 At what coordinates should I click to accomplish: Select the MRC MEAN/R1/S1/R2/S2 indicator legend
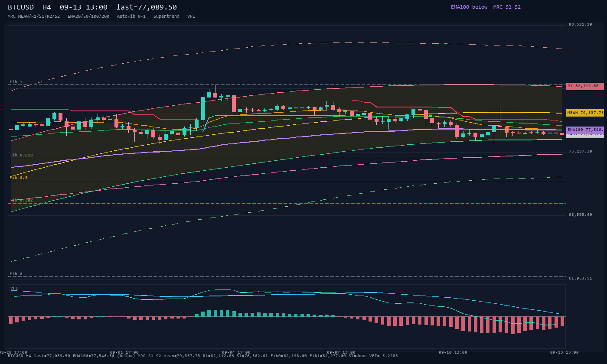(x=34, y=16)
